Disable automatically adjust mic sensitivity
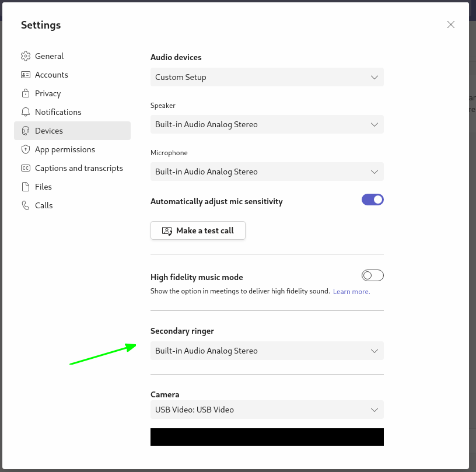 pyautogui.click(x=373, y=200)
